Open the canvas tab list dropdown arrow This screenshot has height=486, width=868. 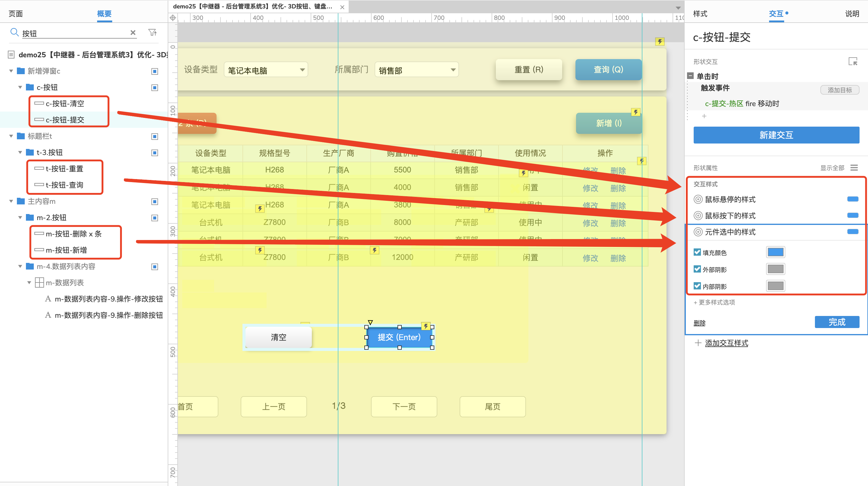point(678,8)
